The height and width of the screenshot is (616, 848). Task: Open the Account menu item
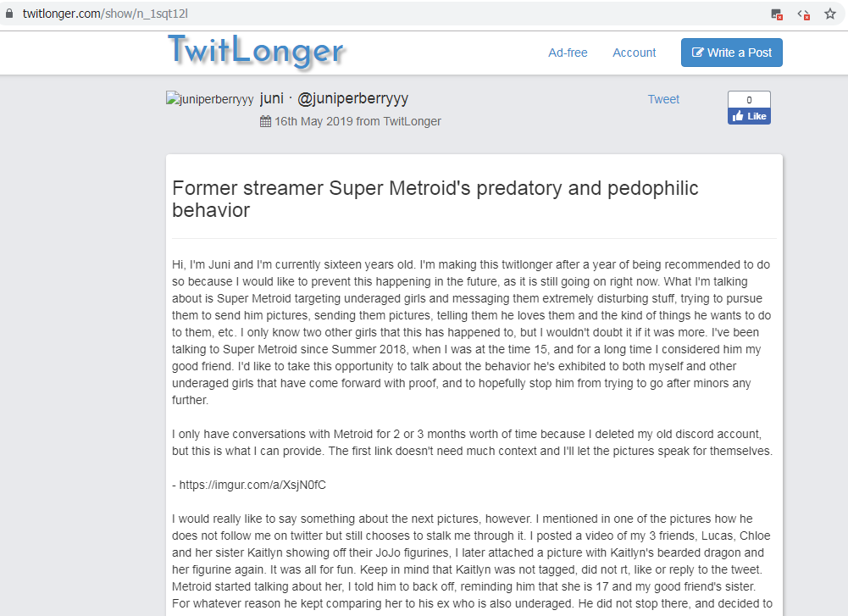[x=634, y=53]
